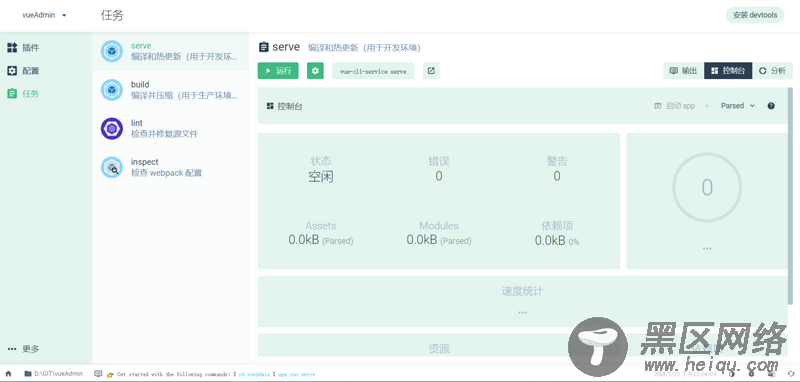Select the serve task in the list
Viewport: 800px width, 382px height.
tap(170, 51)
